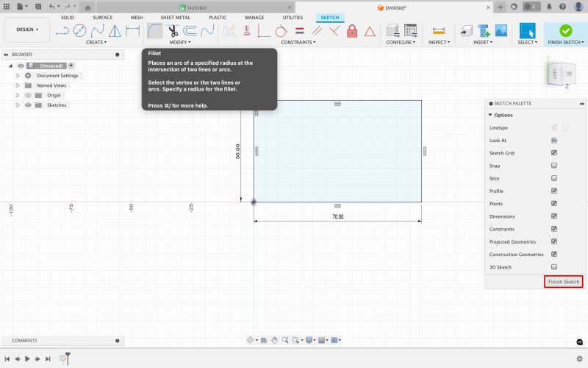Toggle visibility eye of Origin folder
This screenshot has width=588, height=368.
point(28,96)
